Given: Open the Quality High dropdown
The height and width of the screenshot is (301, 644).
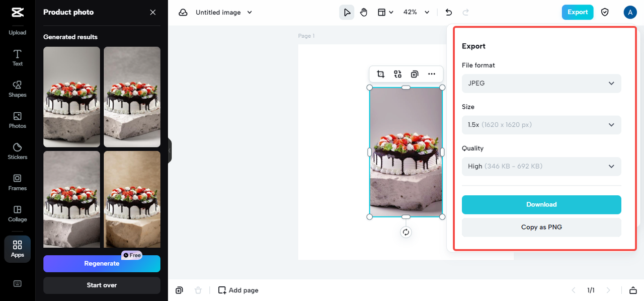Looking at the screenshot, I should coord(541,166).
